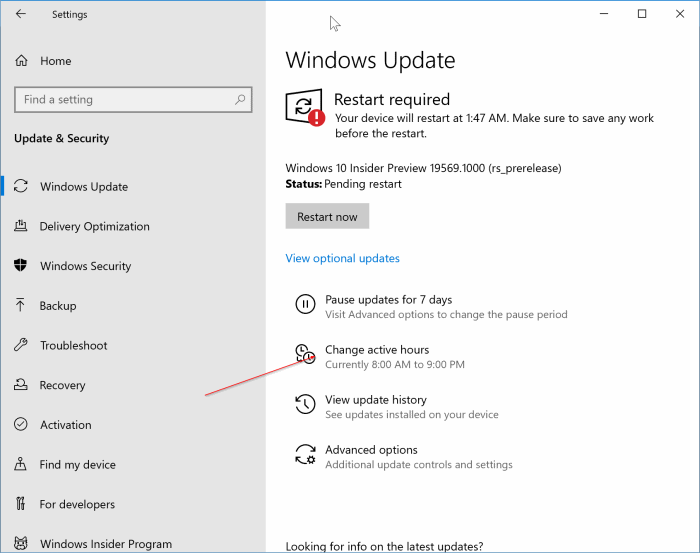700x553 pixels.
Task: Click the Find my device person icon
Action: 21,464
